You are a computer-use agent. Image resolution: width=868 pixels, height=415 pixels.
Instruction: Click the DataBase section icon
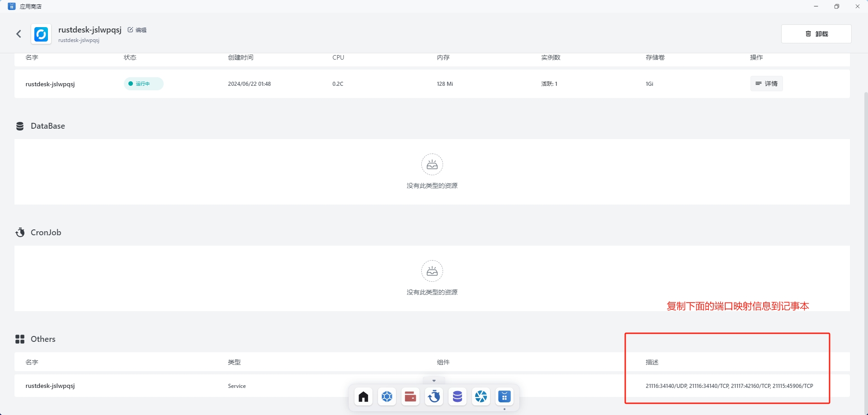click(x=20, y=126)
